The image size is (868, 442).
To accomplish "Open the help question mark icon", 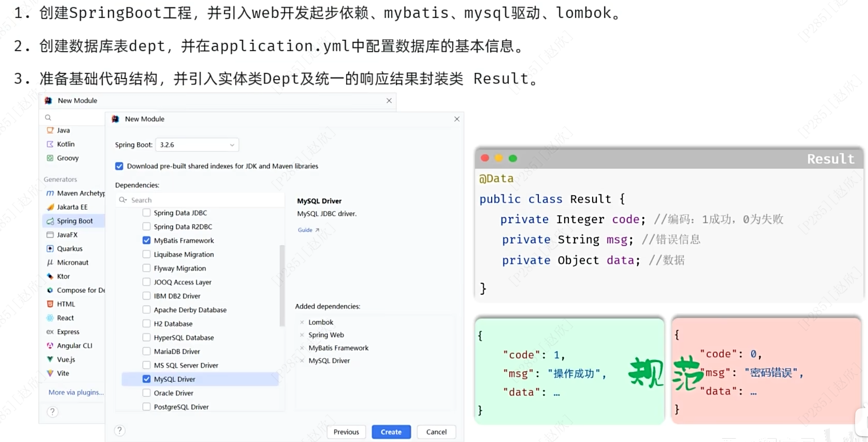I will tap(120, 430).
